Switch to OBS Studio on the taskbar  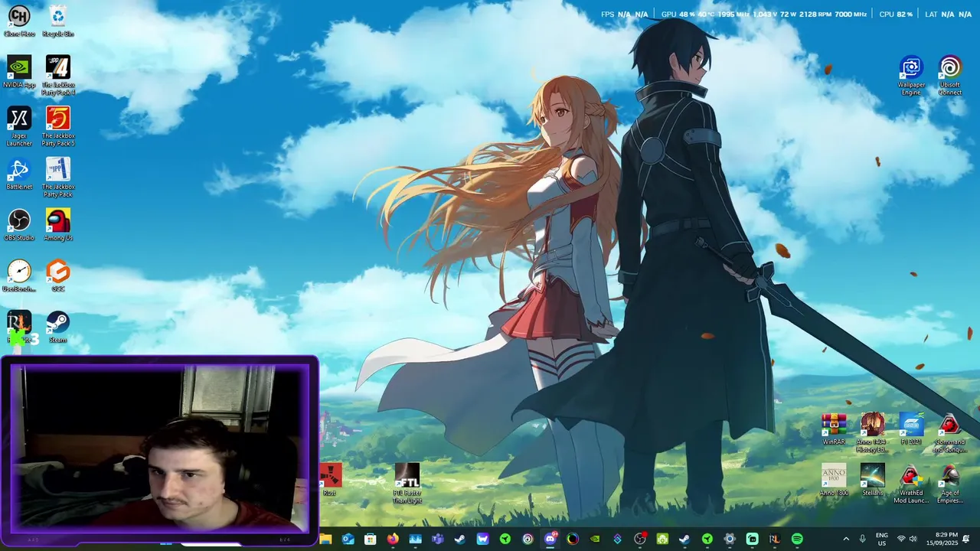click(x=640, y=539)
